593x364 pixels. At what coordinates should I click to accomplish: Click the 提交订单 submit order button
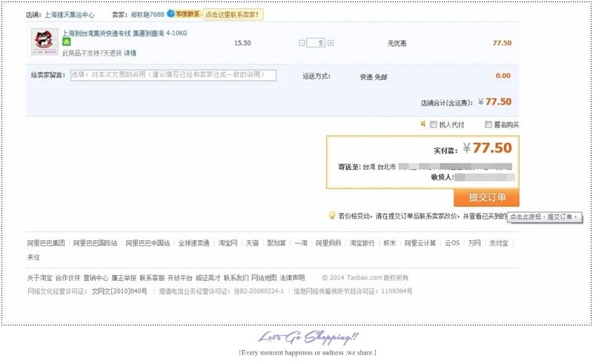(x=486, y=197)
